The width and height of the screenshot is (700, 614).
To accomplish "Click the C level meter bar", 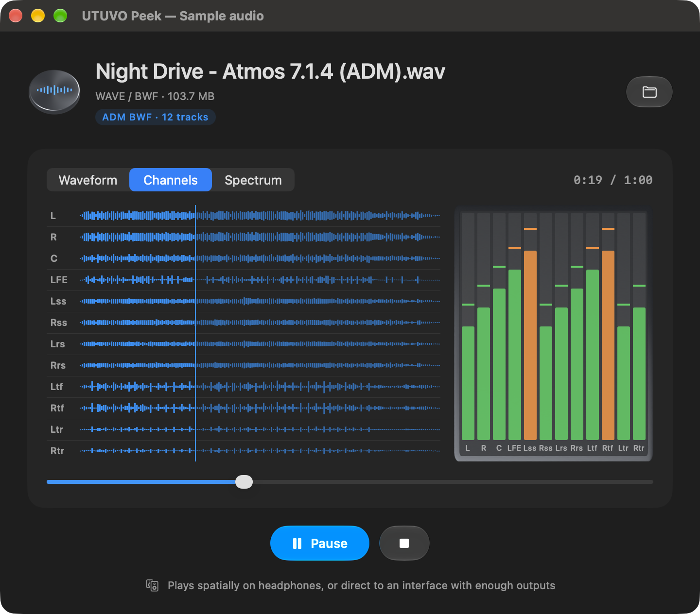I will coord(499,364).
